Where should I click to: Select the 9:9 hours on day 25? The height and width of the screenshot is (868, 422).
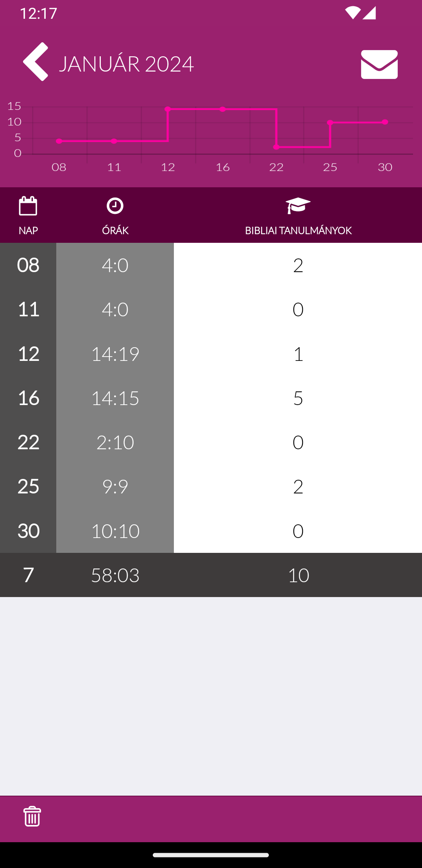115,486
